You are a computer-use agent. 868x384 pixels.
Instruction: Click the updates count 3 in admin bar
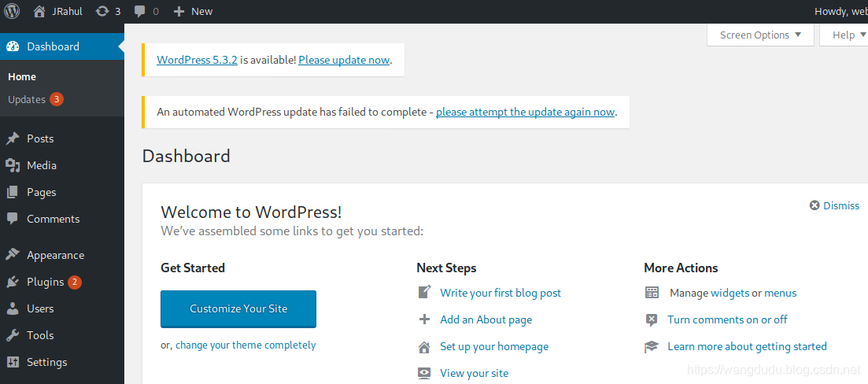tap(117, 11)
